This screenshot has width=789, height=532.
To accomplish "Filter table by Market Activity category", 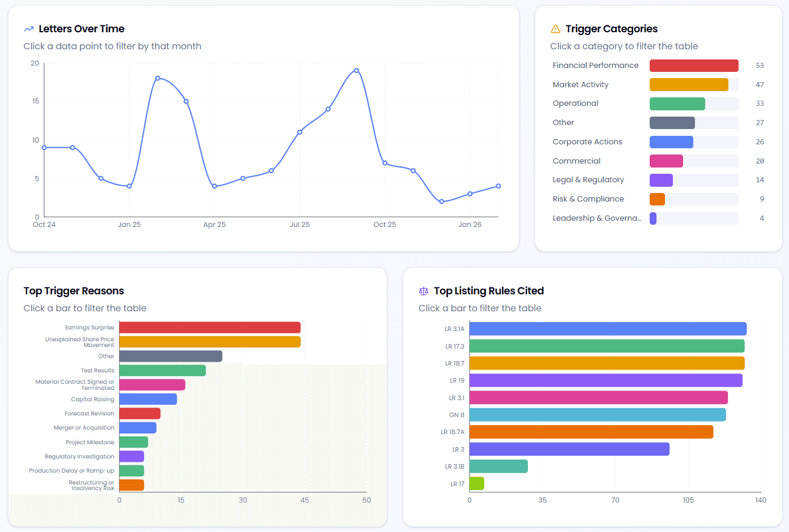I will [688, 85].
